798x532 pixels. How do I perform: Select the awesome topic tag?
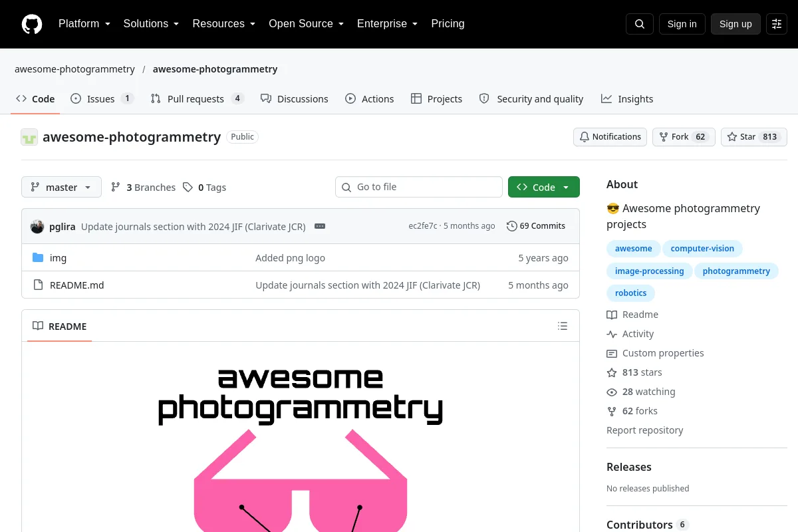634,248
